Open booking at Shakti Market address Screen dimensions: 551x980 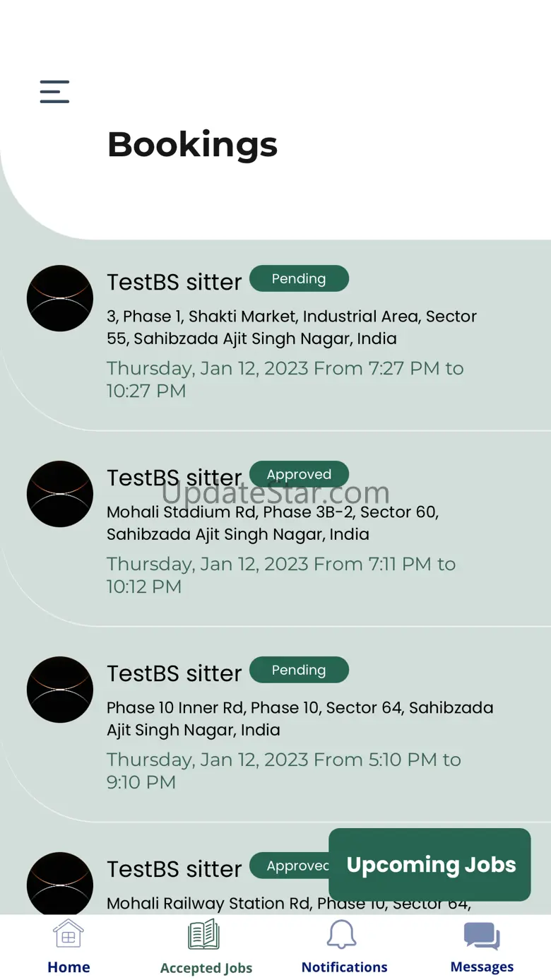click(291, 327)
